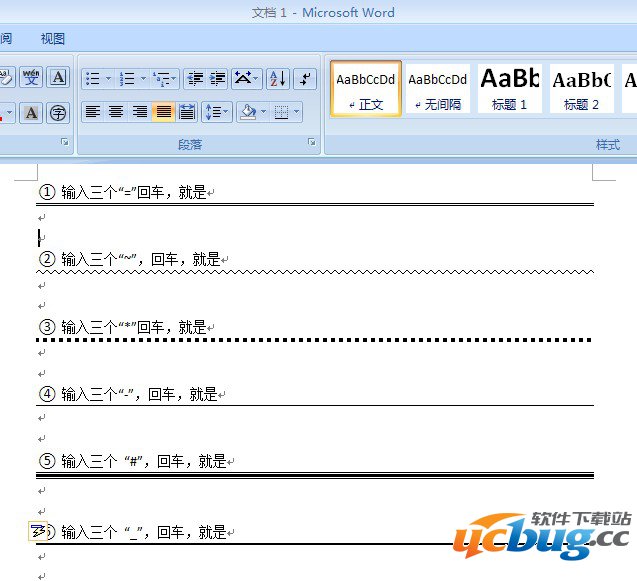The image size is (637, 581).
Task: Align text right
Action: [x=140, y=112]
